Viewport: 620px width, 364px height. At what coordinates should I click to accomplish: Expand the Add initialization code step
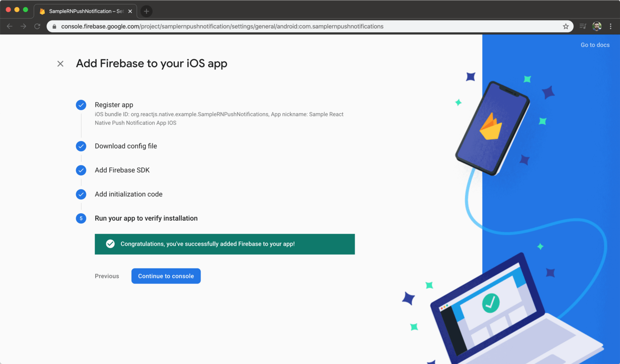coord(128,194)
